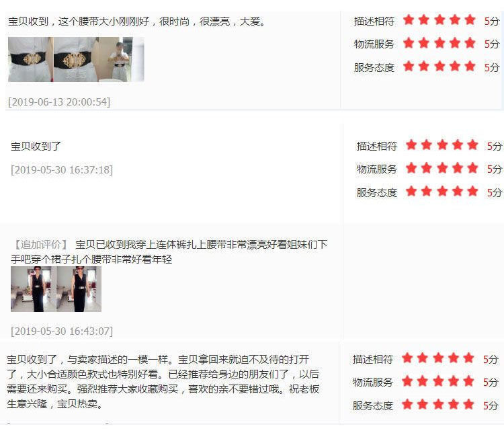
Task: Click the timestamp 2019-05-30 16:43:07
Action: (x=62, y=331)
